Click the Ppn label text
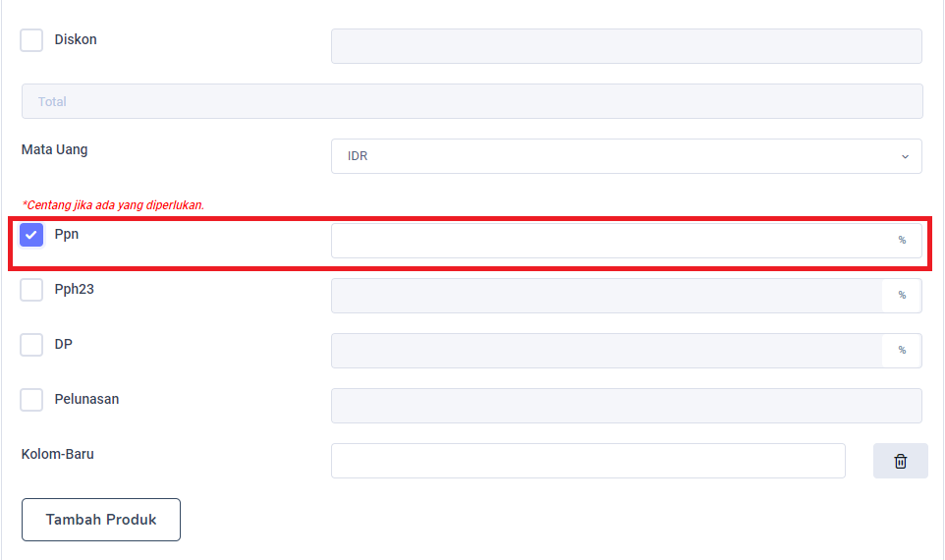Image resolution: width=945 pixels, height=560 pixels. 66,235
